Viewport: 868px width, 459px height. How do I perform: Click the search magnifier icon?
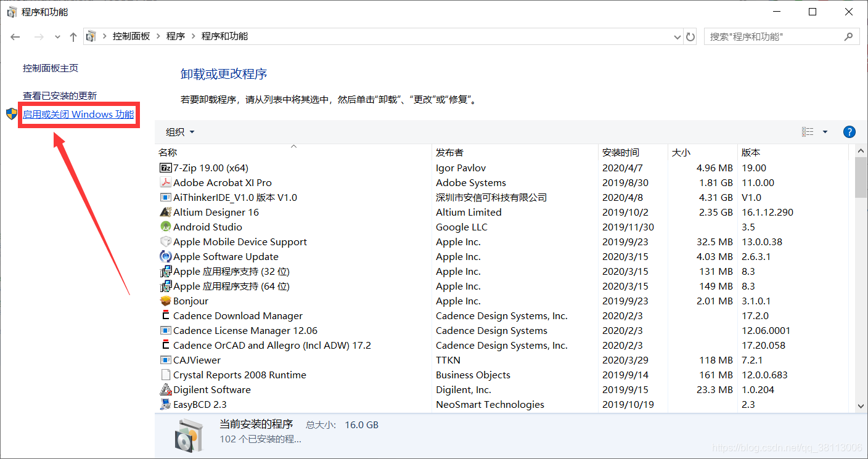849,36
